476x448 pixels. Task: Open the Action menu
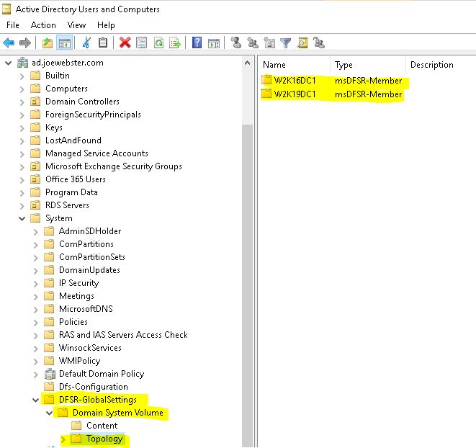[43, 25]
